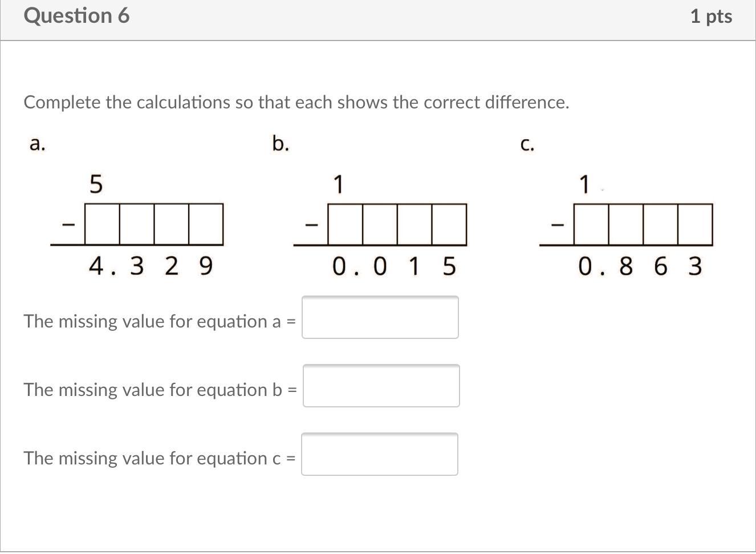Click the "c." problem label
This screenshot has width=756, height=554.
(x=527, y=144)
